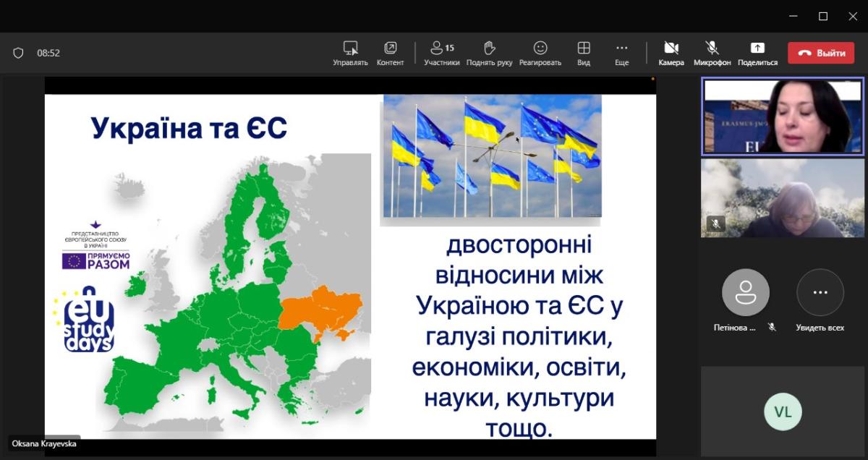The height and width of the screenshot is (460, 868).
Task: Click the meeting timer 08:52
Action: [48, 53]
